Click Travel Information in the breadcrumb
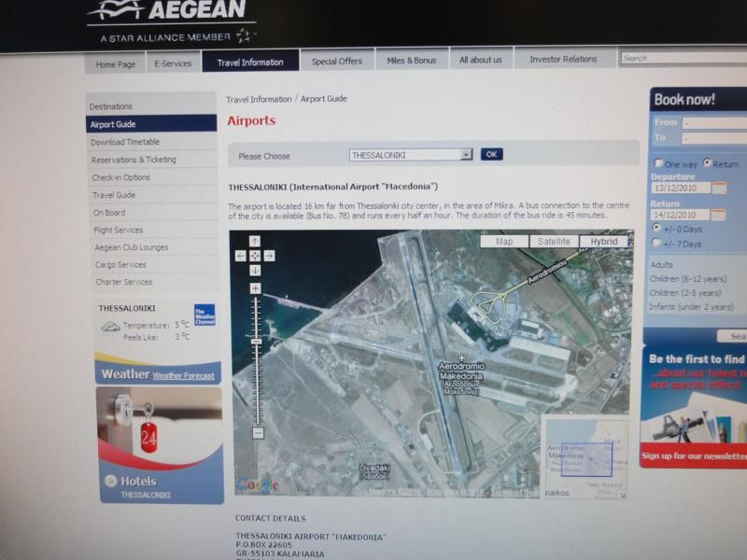The width and height of the screenshot is (747, 560). (x=259, y=100)
